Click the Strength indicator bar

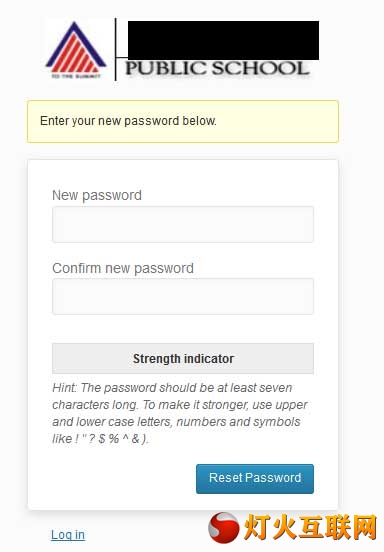[183, 358]
